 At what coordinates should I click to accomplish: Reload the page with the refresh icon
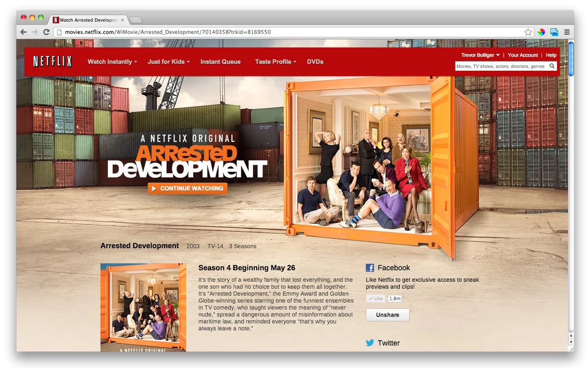click(47, 32)
